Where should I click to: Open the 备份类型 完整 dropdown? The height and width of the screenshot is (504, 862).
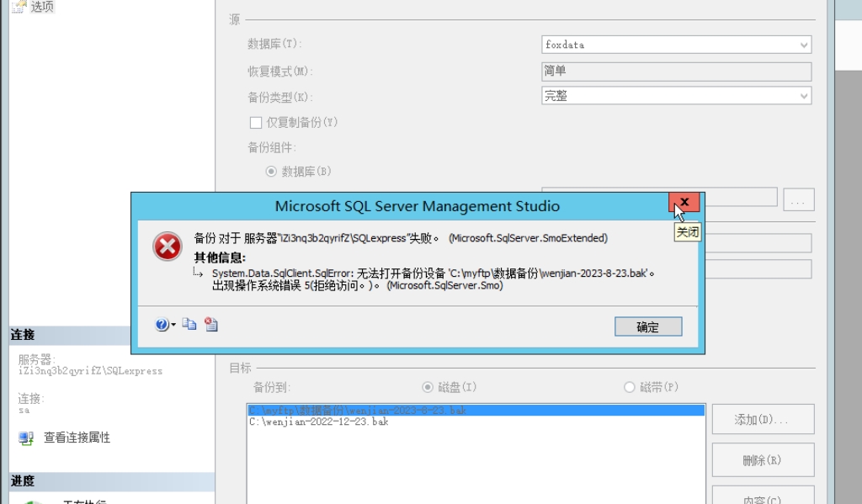click(x=676, y=96)
